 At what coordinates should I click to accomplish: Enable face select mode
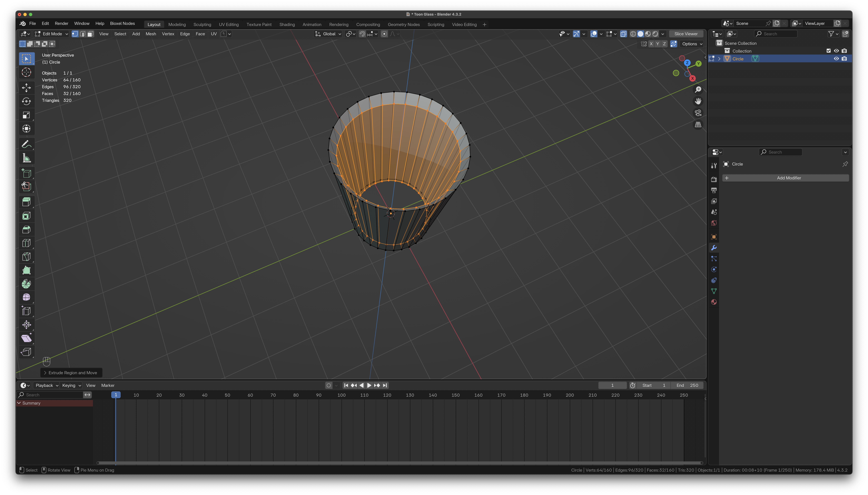pyautogui.click(x=90, y=34)
